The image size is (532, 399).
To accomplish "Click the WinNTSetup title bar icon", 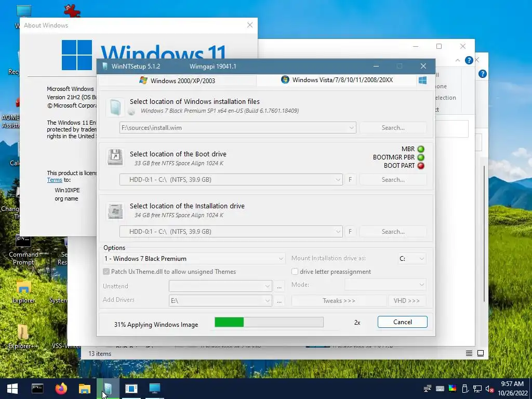I will [105, 66].
